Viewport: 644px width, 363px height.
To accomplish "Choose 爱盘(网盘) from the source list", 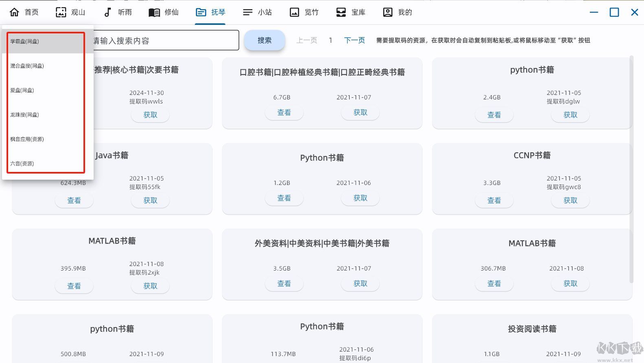I will coord(48,90).
